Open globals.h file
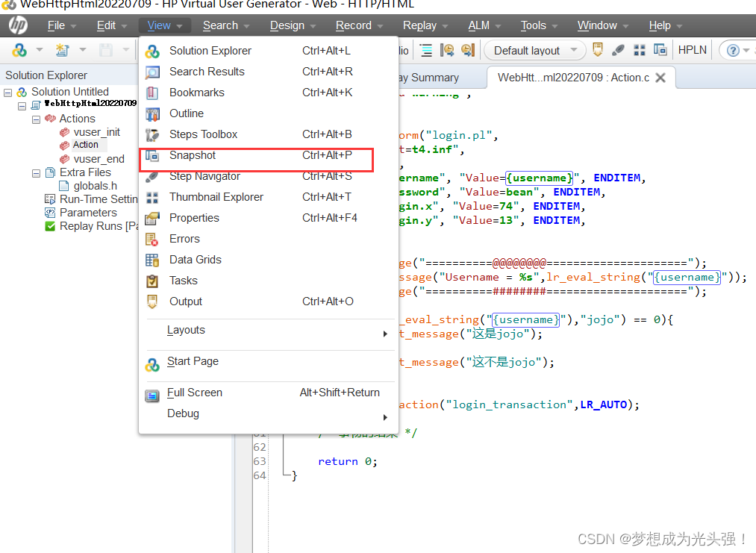 (x=95, y=186)
